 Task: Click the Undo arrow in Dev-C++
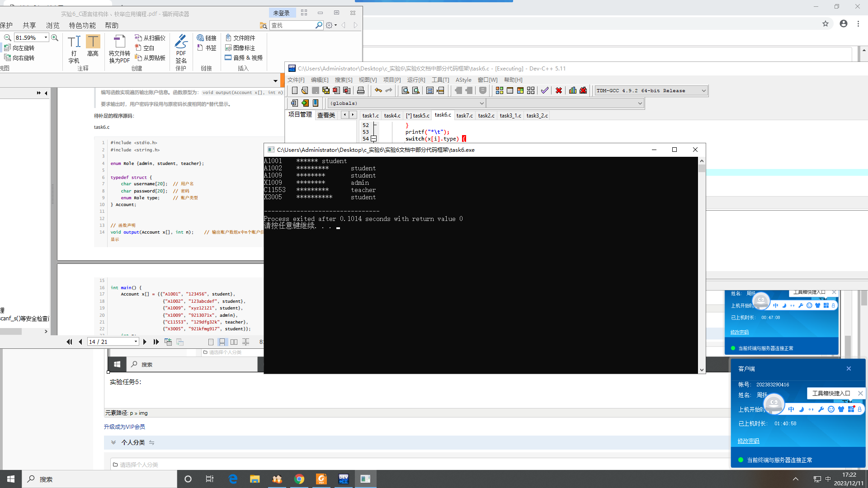pyautogui.click(x=378, y=91)
